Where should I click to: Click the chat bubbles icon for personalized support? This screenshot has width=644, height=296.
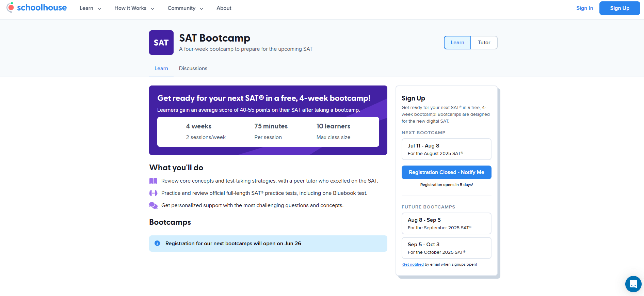coord(153,205)
